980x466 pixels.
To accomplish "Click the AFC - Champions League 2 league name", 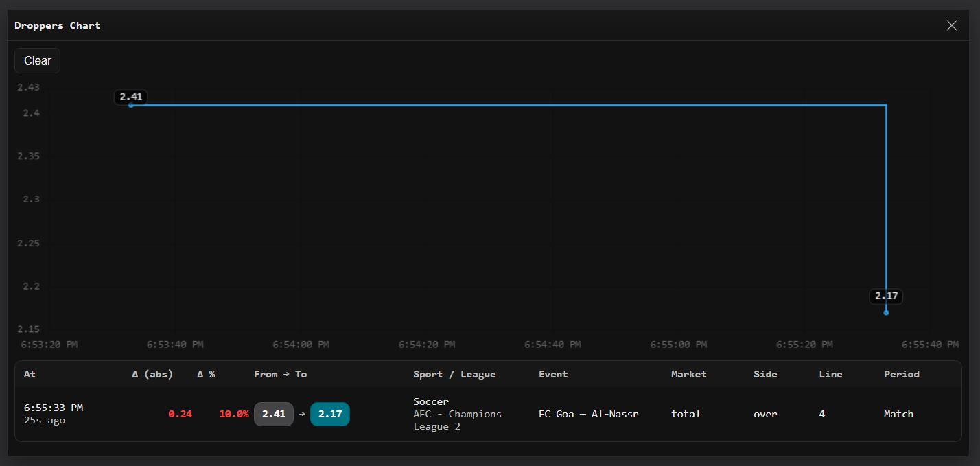I will tap(457, 420).
